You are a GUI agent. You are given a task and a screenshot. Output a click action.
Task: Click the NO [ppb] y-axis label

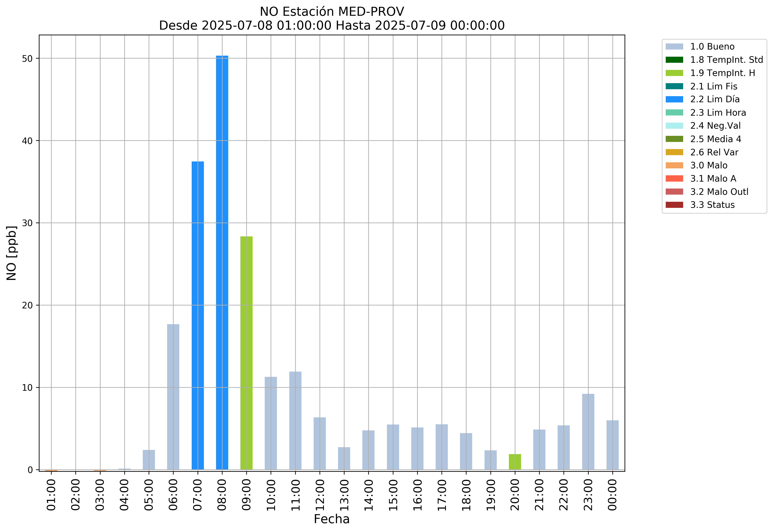pos(11,253)
